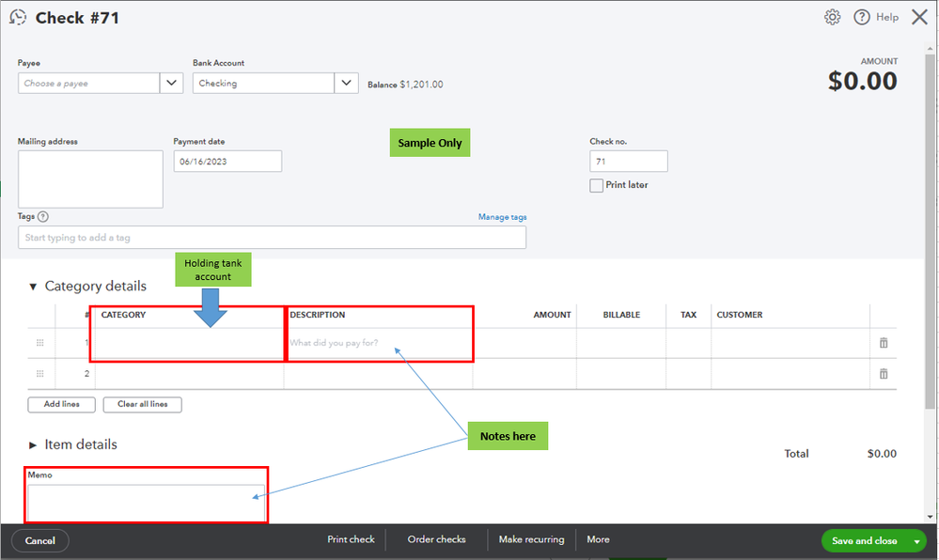Click the Checking bank account field
The width and height of the screenshot is (939, 560).
click(x=263, y=83)
